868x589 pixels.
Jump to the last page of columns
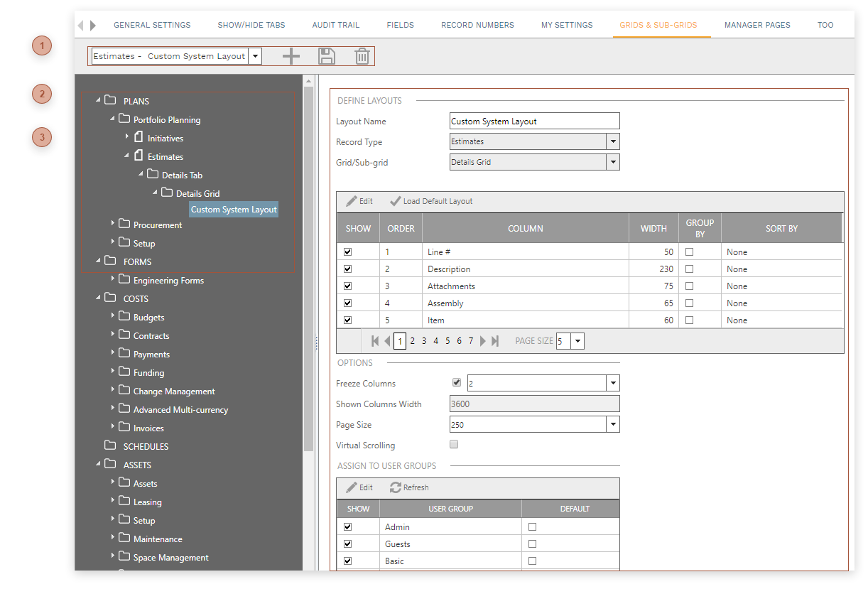[x=497, y=340]
